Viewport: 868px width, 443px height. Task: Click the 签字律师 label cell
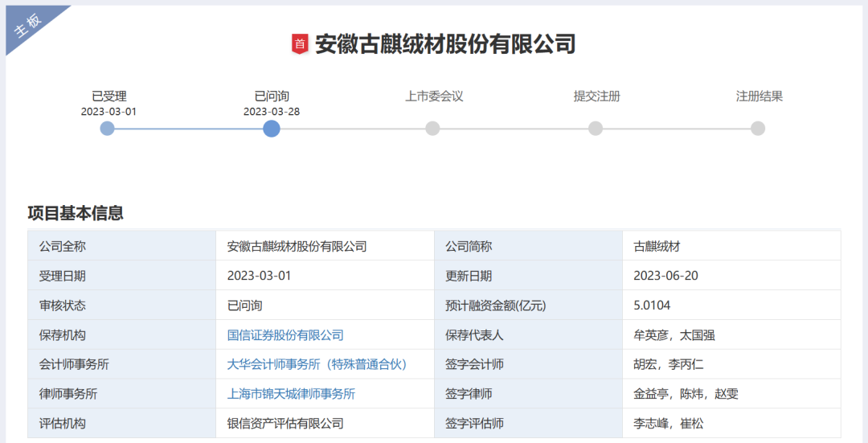pyautogui.click(x=529, y=394)
